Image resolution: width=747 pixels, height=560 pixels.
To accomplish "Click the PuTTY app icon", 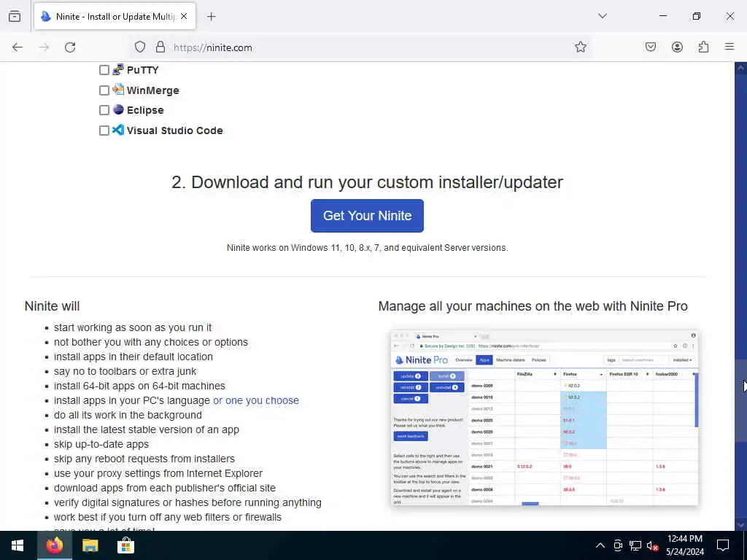I will (x=118, y=69).
